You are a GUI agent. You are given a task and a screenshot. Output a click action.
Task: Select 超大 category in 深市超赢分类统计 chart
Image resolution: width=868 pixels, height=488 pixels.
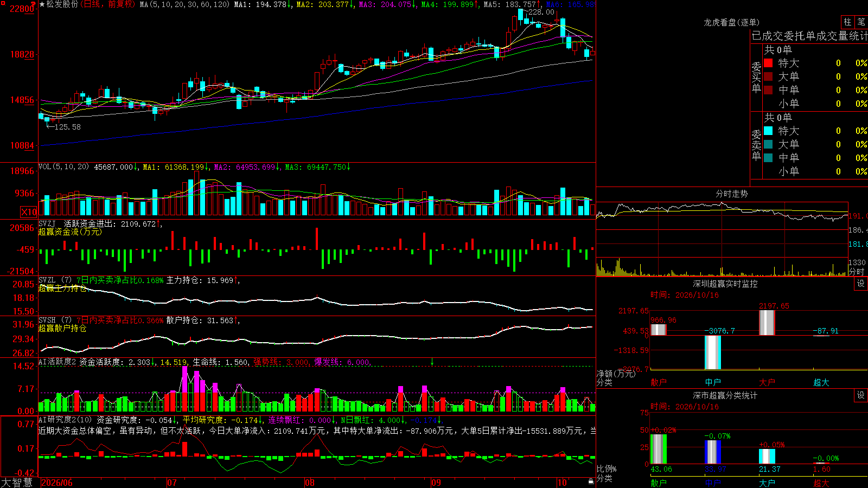821,483
